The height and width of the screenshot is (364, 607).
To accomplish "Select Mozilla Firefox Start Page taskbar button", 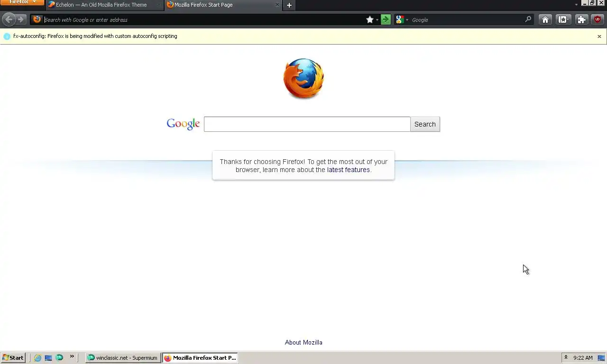I will (x=200, y=358).
